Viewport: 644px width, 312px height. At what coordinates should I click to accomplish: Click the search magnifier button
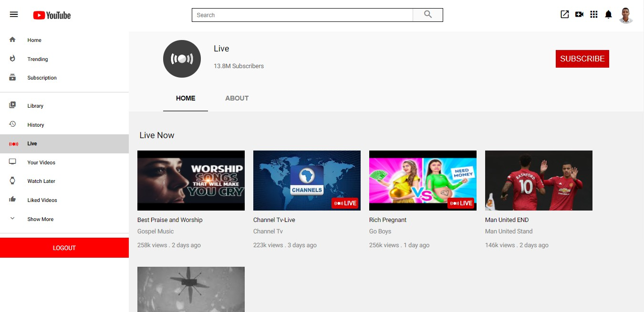428,15
